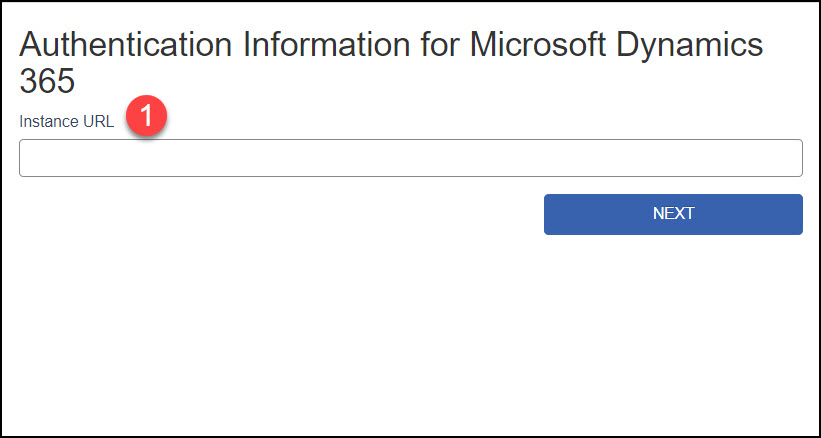
Task: Click the blue NEXT button
Action: pos(673,215)
